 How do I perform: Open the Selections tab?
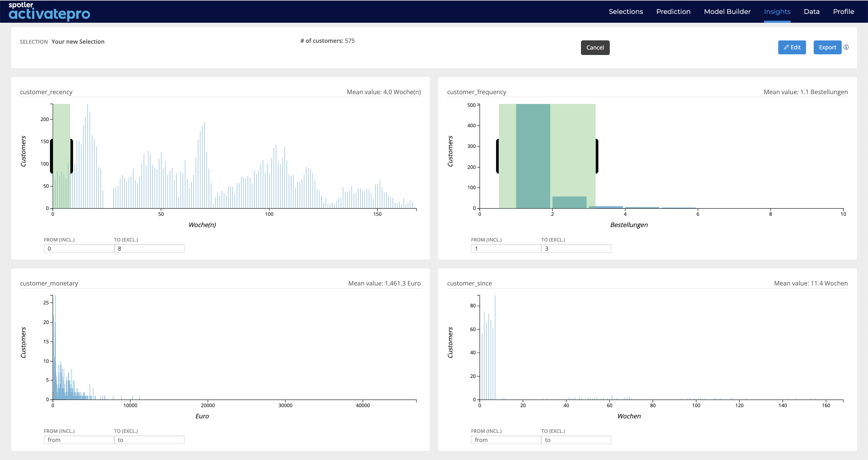point(626,12)
